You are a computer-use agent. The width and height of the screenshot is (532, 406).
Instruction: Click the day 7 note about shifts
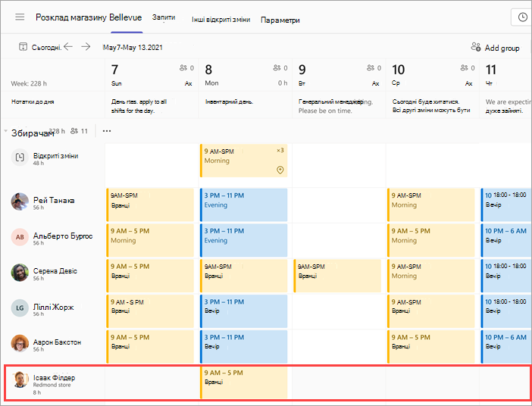[x=139, y=106]
